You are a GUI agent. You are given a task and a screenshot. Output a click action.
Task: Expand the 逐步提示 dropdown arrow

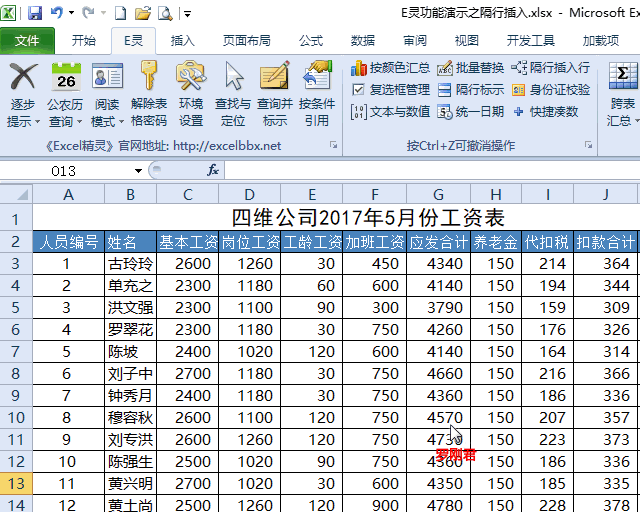click(x=38, y=122)
